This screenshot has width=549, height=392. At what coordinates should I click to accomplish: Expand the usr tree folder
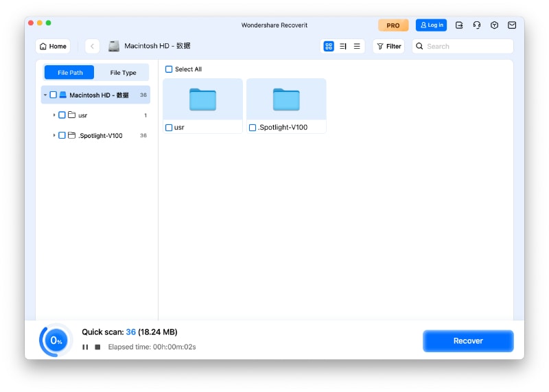(54, 115)
